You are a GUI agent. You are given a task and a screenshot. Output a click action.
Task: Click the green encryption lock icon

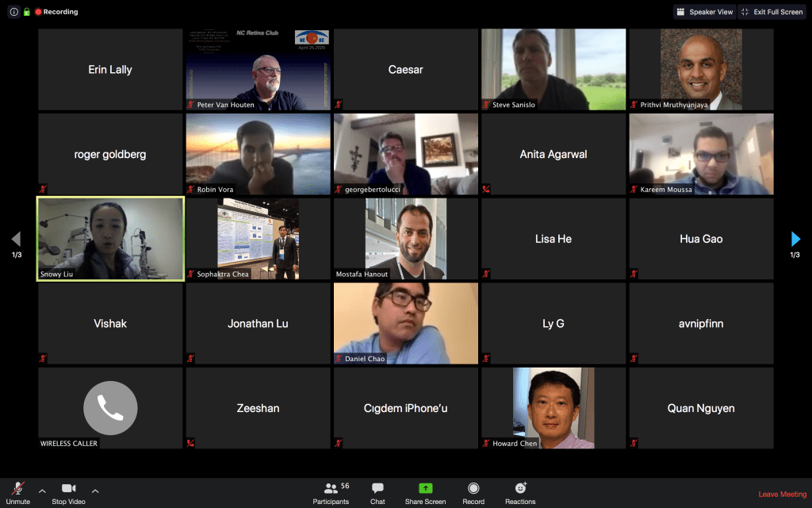[26, 12]
